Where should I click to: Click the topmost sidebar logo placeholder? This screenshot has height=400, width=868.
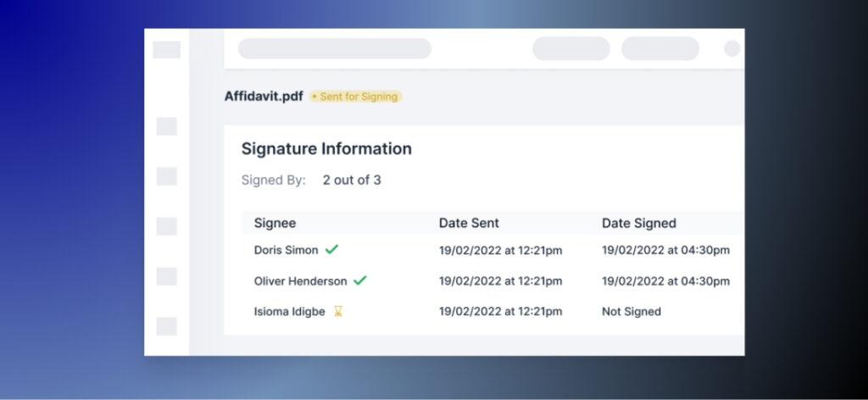pyautogui.click(x=166, y=50)
